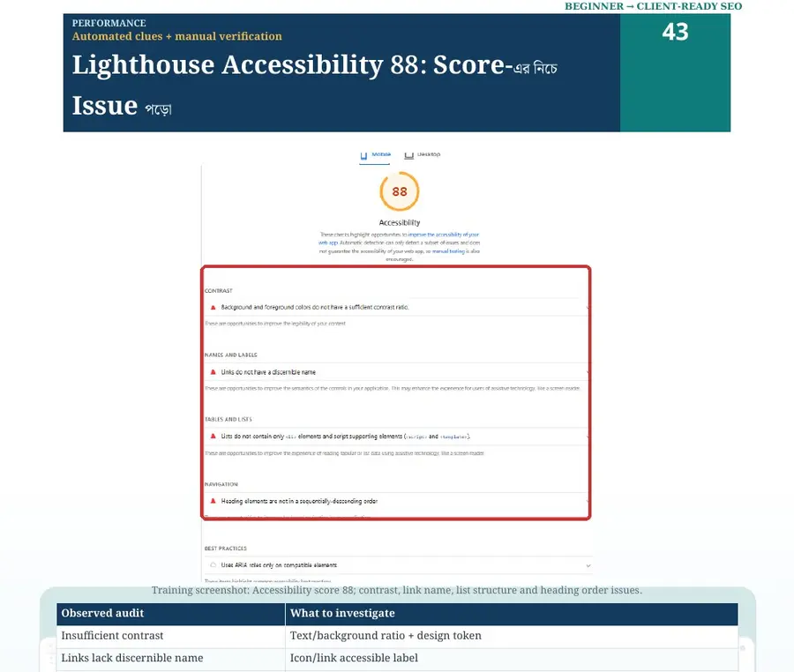Click the 88 accessibility score gauge
Viewport: 794px width, 672px height.
point(400,191)
